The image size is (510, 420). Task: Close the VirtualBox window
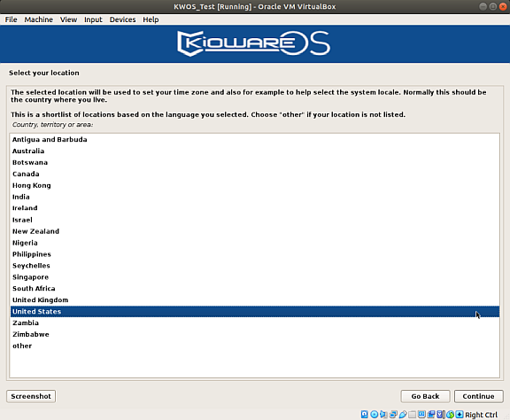point(503,6)
